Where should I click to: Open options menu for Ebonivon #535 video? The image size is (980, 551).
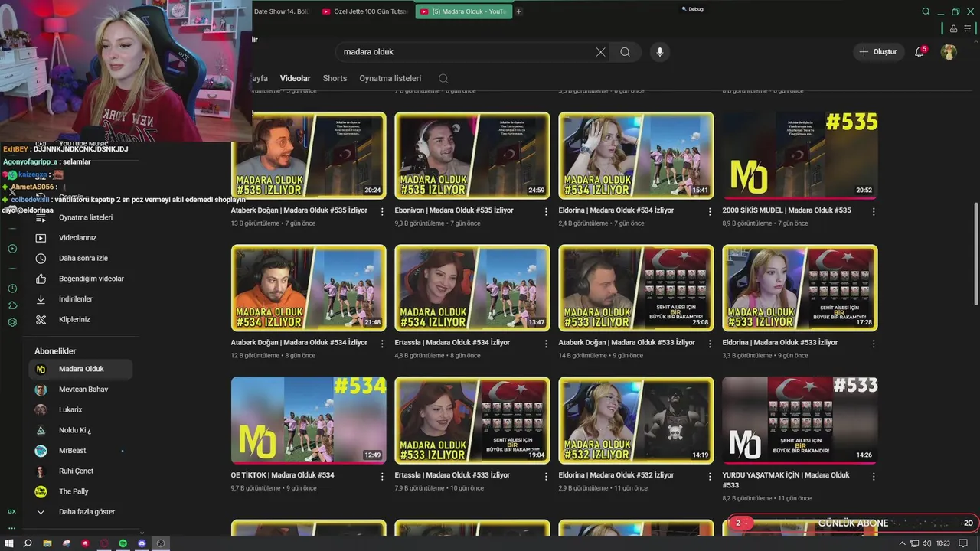[x=546, y=212]
